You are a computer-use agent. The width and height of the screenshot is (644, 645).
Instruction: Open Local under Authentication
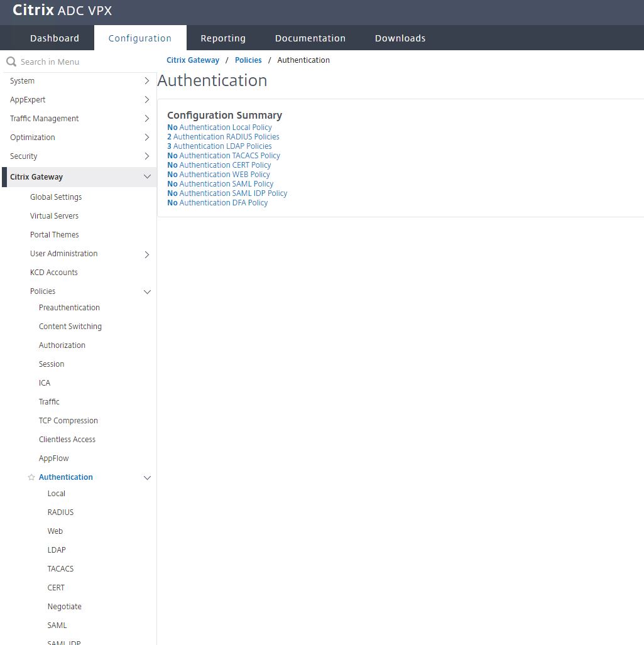57,494
